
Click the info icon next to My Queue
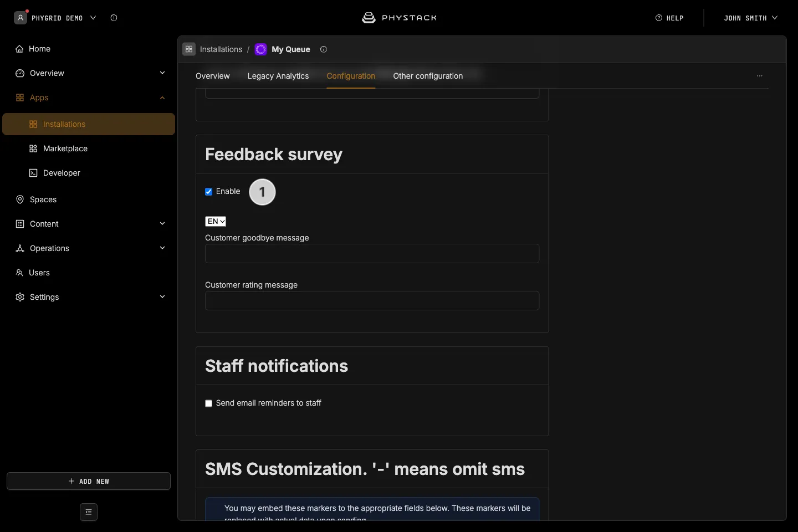coord(324,49)
